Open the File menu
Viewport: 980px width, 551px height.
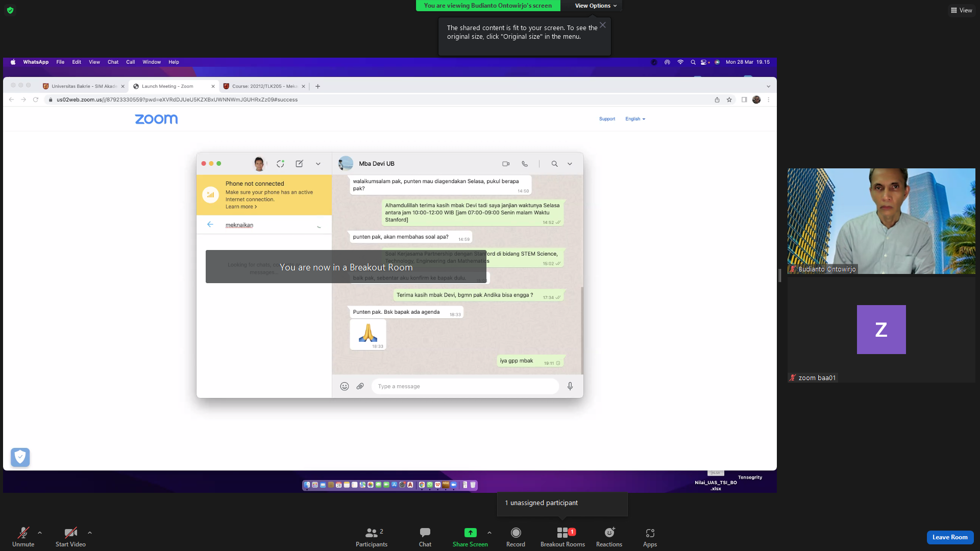[x=60, y=62]
